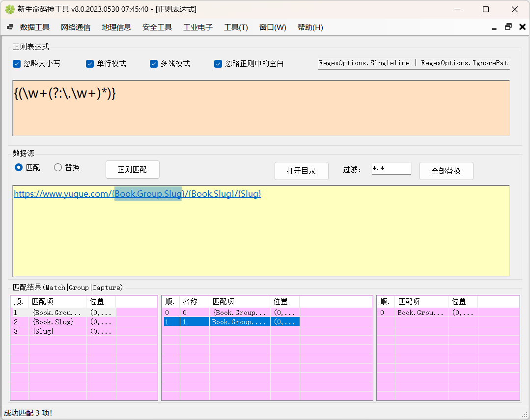Select match row 2 {Book.Slug}
The width and height of the screenshot is (530, 420).
[64, 322]
